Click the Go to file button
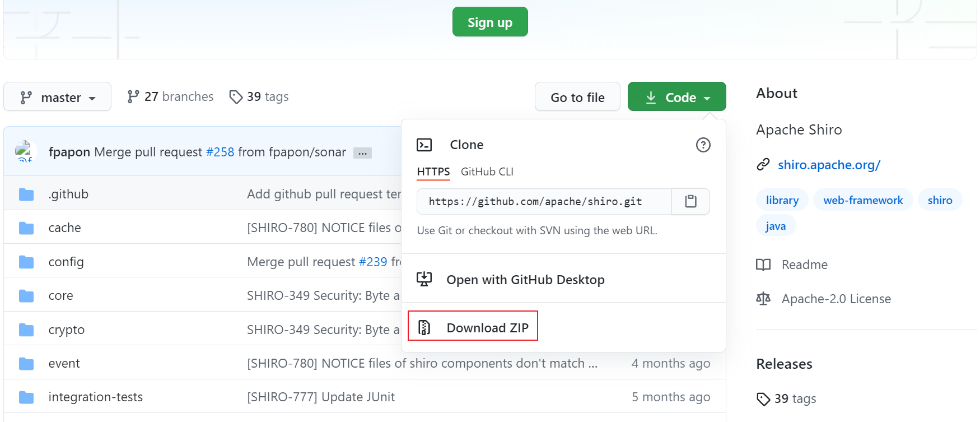 pyautogui.click(x=577, y=97)
